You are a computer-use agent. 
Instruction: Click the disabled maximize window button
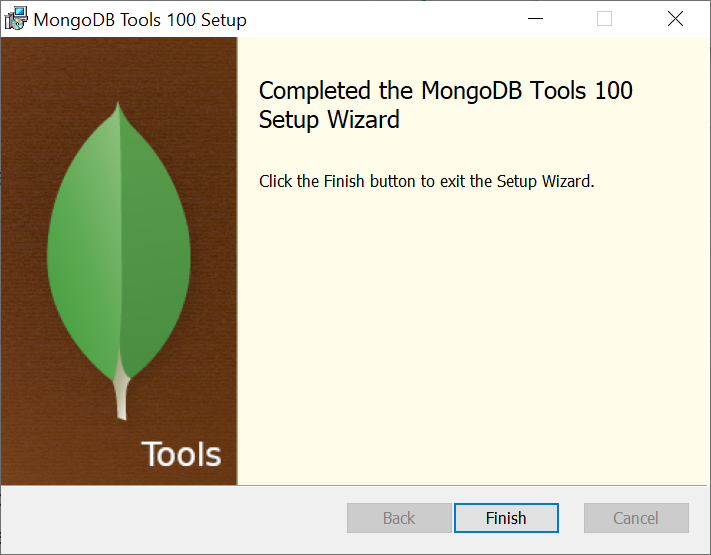(604, 19)
